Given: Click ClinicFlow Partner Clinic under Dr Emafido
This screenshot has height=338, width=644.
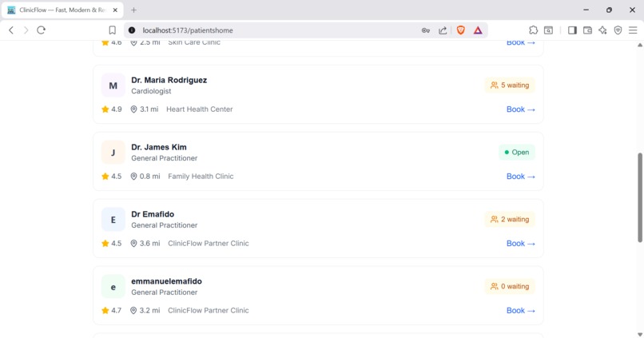Looking at the screenshot, I should 209,243.
